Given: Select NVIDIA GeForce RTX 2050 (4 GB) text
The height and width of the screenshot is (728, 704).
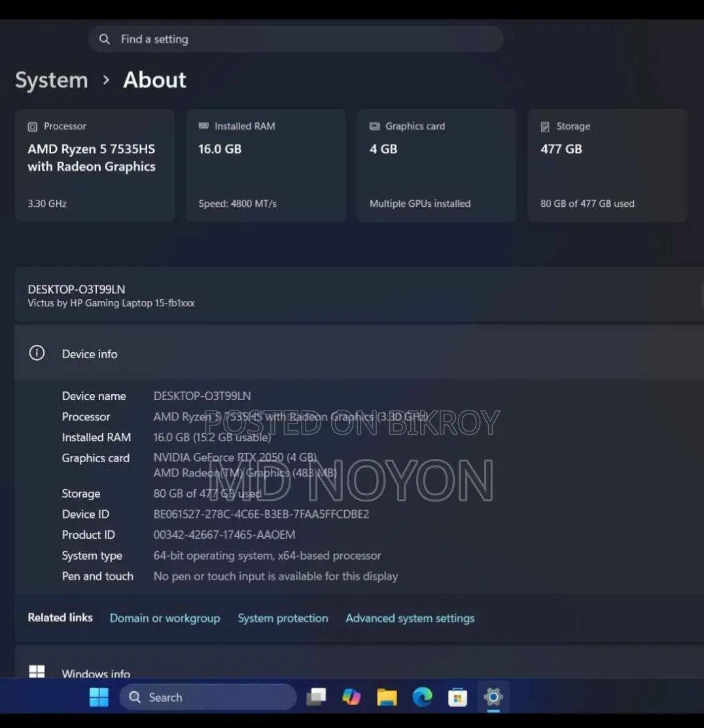Looking at the screenshot, I should [235, 458].
